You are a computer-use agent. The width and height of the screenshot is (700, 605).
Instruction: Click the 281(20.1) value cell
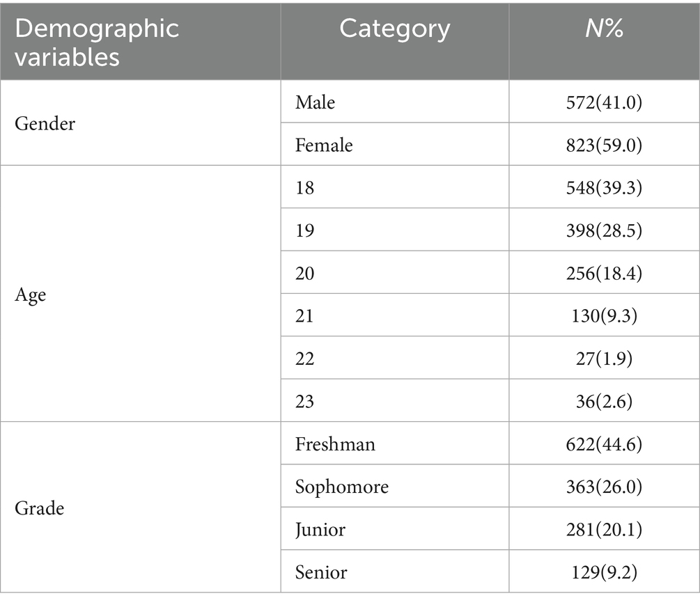tap(603, 530)
